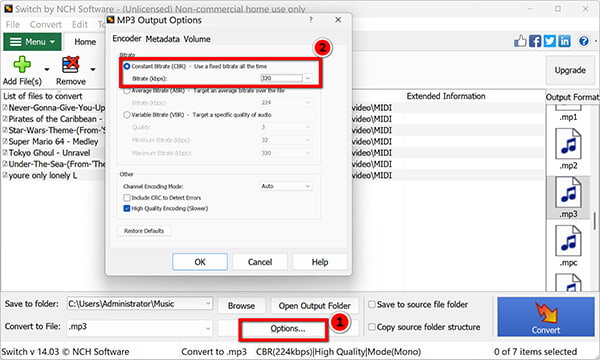600x360 pixels.
Task: Click the Help button in the dialog
Action: [320, 262]
